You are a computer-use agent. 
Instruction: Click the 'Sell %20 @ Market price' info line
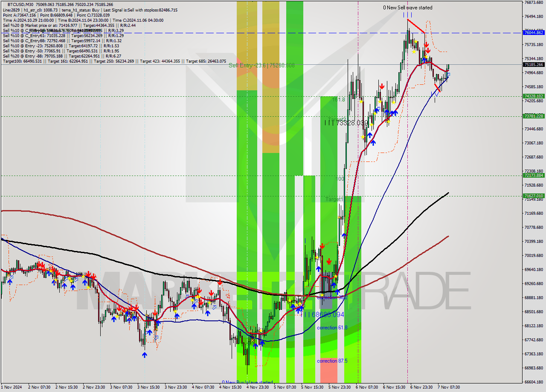click(69, 26)
